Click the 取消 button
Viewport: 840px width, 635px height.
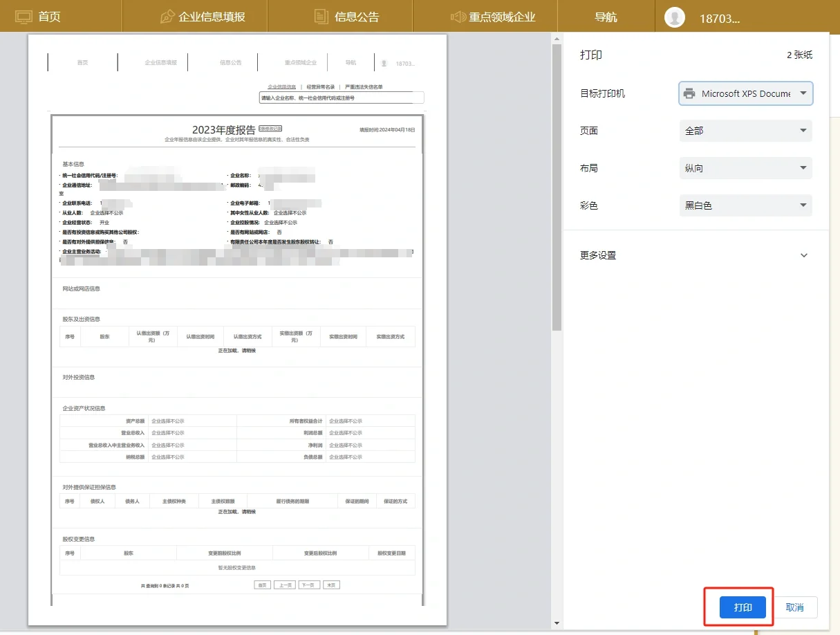(x=795, y=607)
